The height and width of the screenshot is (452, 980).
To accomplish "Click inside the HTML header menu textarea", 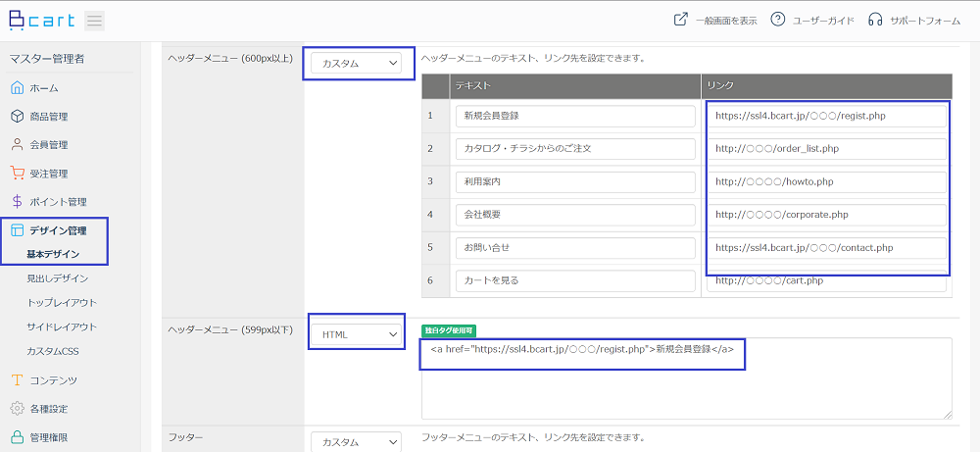I will pyautogui.click(x=687, y=378).
